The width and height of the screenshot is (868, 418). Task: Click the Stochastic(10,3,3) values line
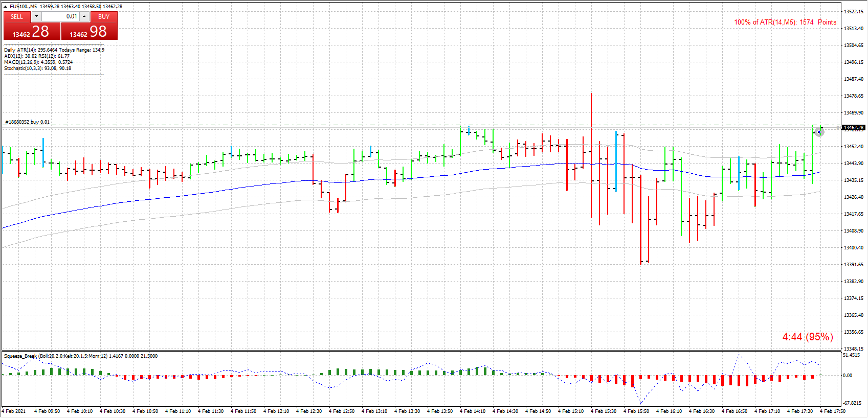pos(38,68)
